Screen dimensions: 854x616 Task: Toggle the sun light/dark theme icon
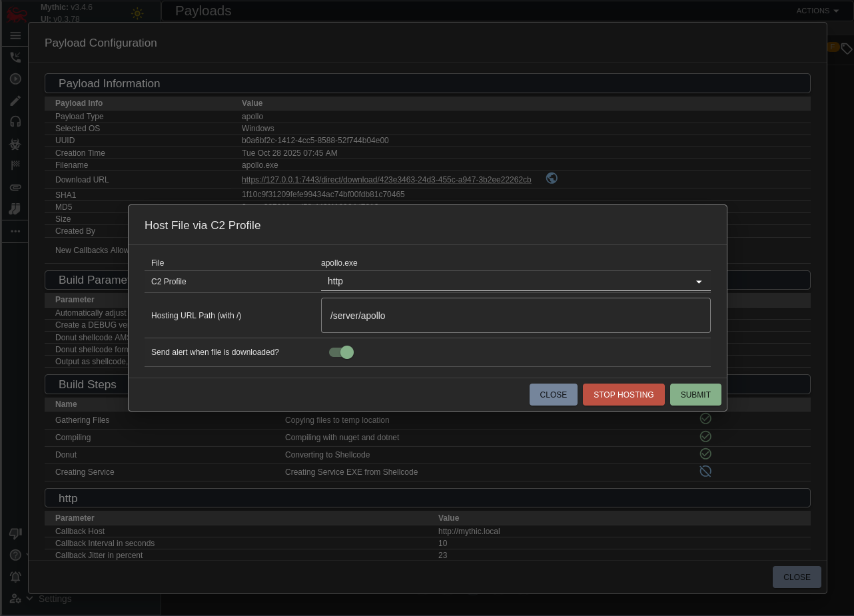coord(137,13)
